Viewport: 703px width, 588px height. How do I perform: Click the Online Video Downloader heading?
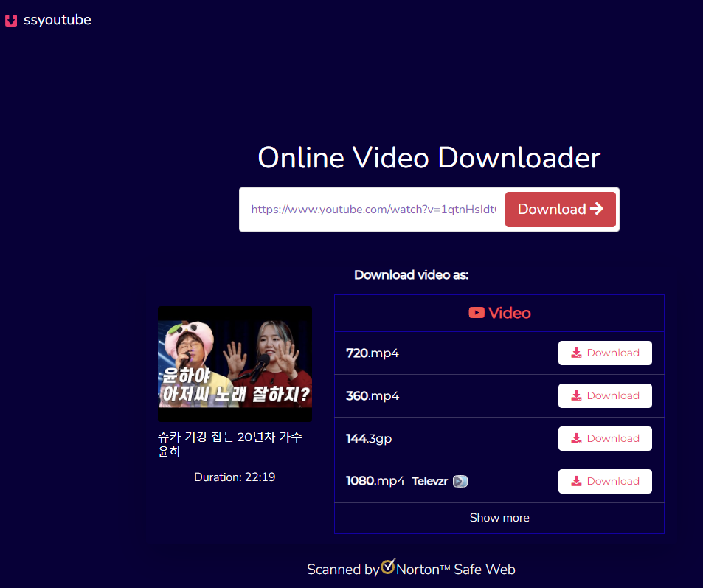[x=429, y=157]
